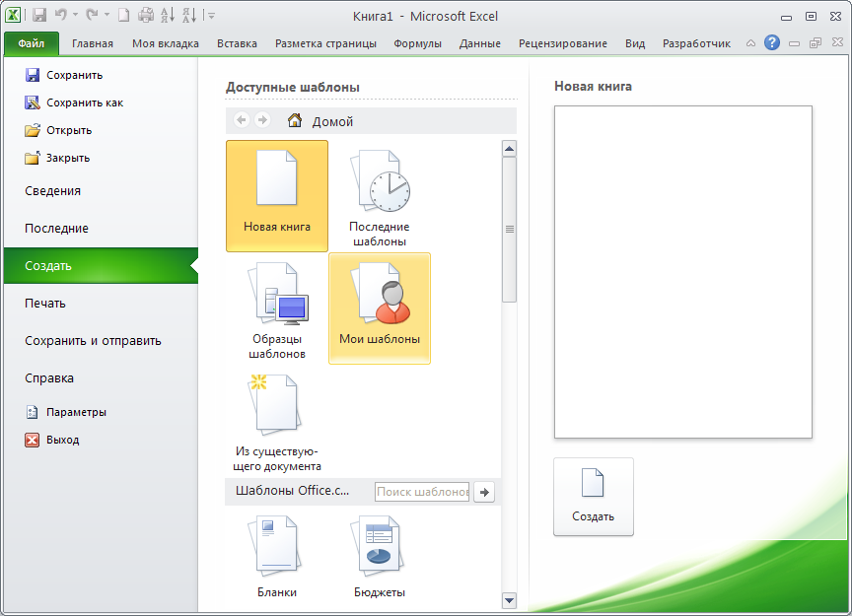The width and height of the screenshot is (852, 616).
Task: Open the Файл tab
Action: (31, 43)
